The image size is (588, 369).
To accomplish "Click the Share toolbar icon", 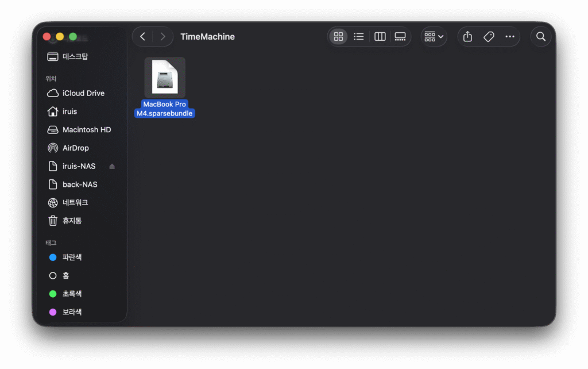I will [467, 37].
